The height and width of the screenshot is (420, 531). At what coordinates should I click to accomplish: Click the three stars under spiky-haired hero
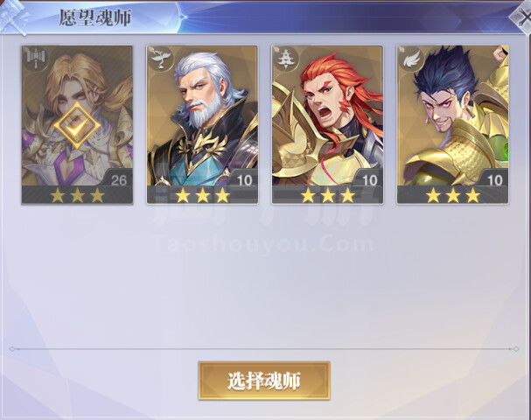pos(453,195)
